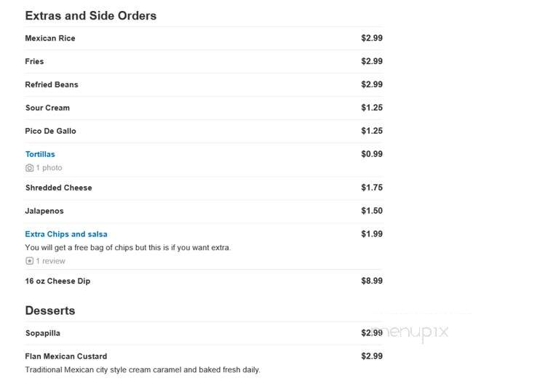Select the Refried Beans item
The width and height of the screenshot is (540, 392).
click(x=52, y=84)
